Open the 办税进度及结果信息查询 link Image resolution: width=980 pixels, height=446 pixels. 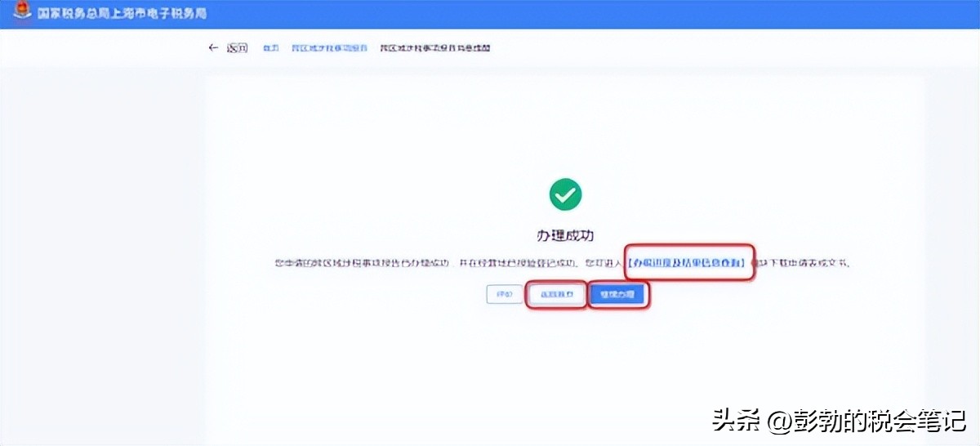(x=688, y=264)
